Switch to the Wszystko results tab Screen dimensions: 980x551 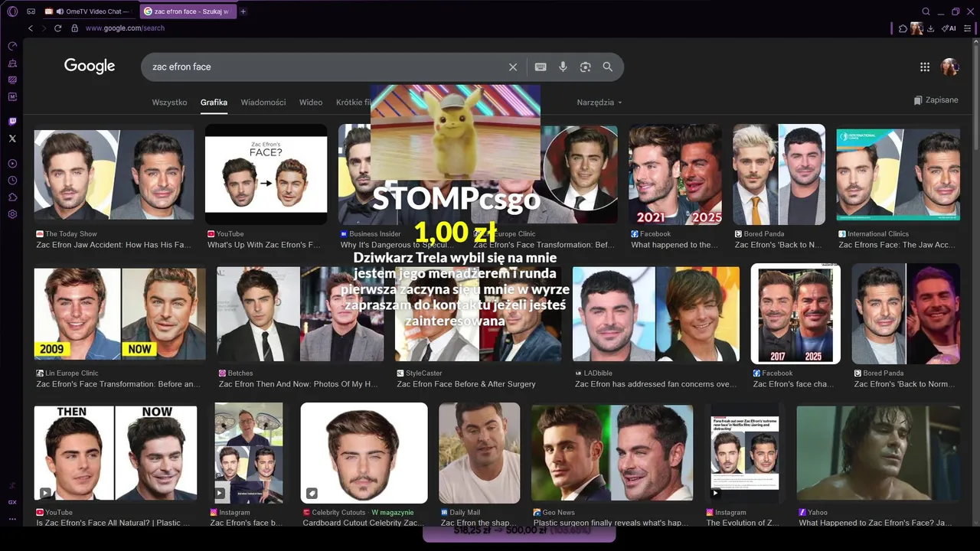[169, 103]
